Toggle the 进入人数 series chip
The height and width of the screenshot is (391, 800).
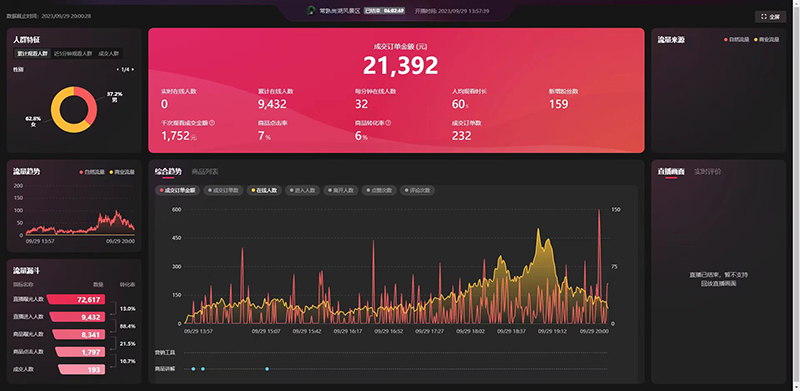(303, 190)
